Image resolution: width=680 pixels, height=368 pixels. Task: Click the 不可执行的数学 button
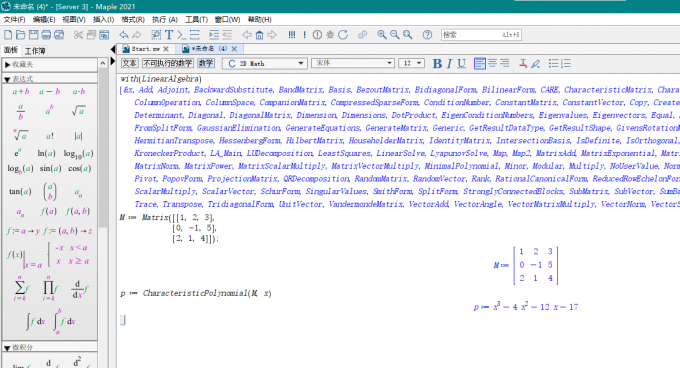[x=167, y=63]
